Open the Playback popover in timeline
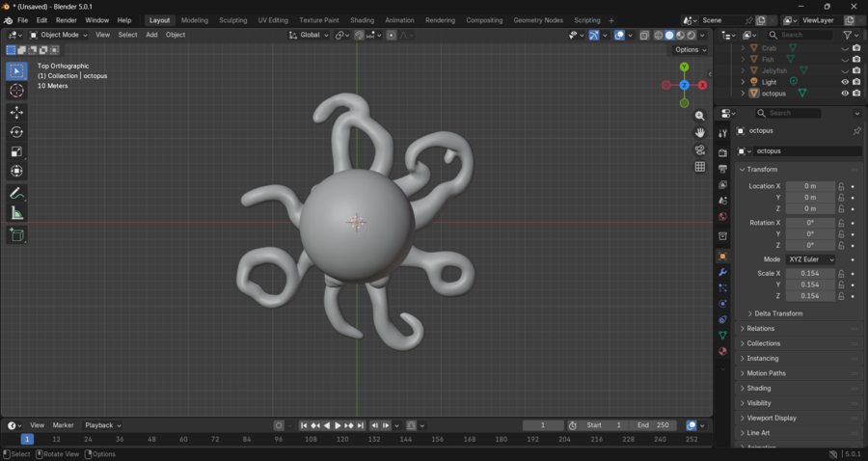 [x=102, y=425]
